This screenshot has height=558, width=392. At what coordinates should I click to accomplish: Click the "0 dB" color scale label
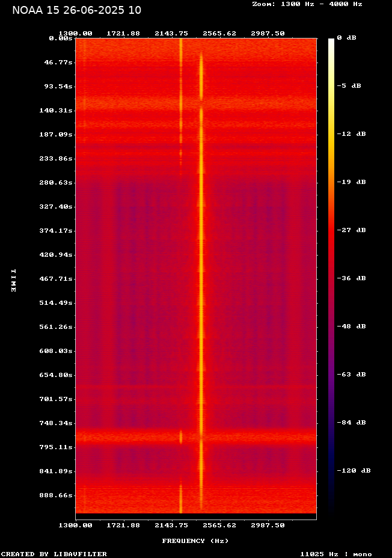346,38
